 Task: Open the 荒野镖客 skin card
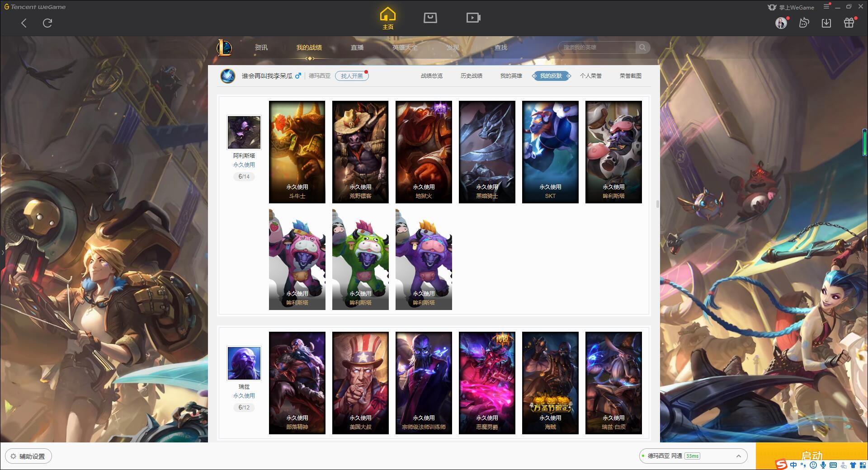tap(360, 152)
